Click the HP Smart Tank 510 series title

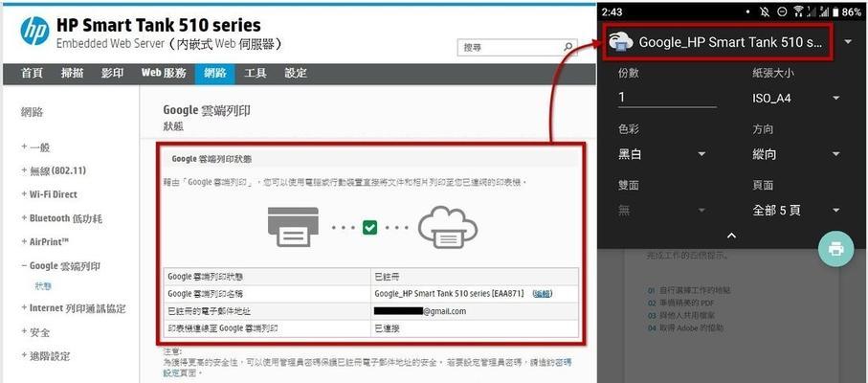(x=158, y=25)
